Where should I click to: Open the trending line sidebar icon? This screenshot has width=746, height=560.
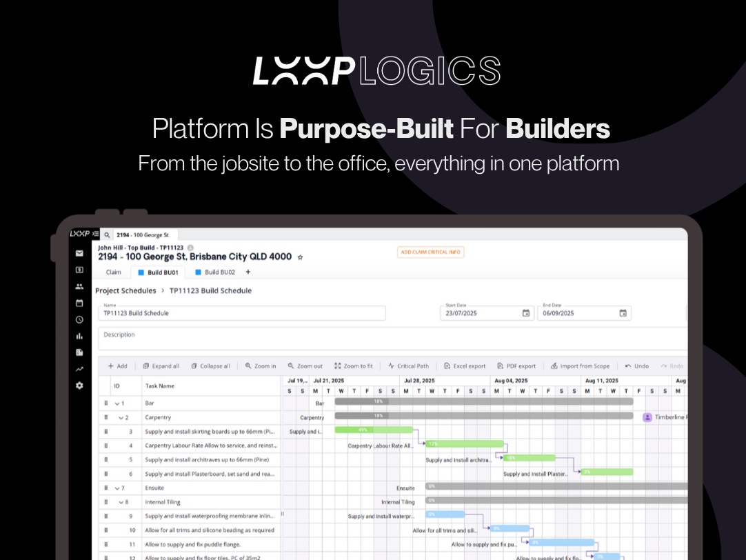(x=79, y=369)
